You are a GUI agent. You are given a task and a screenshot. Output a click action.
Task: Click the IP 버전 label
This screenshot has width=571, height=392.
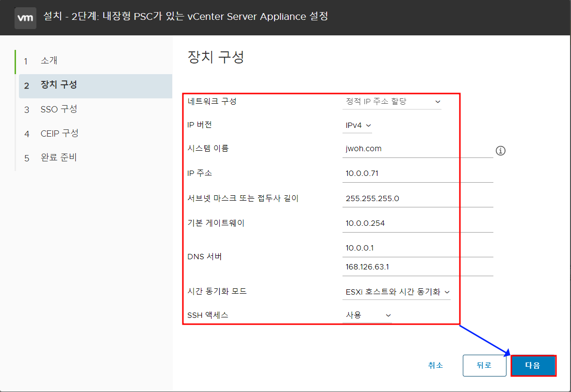[x=199, y=125]
